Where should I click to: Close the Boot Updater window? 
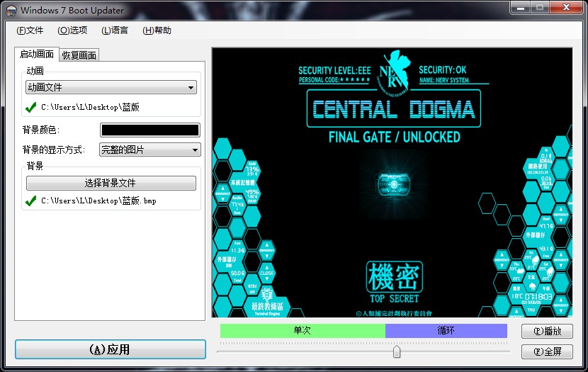coord(567,8)
